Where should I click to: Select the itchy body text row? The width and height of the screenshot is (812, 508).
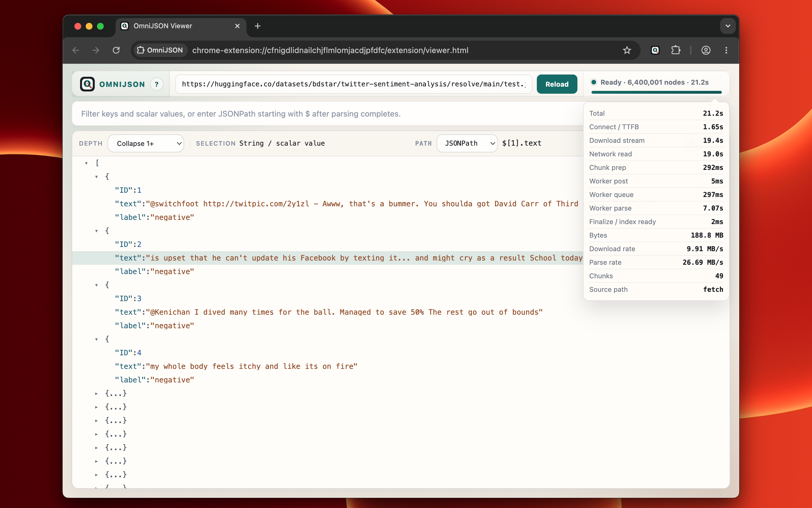pyautogui.click(x=401, y=366)
